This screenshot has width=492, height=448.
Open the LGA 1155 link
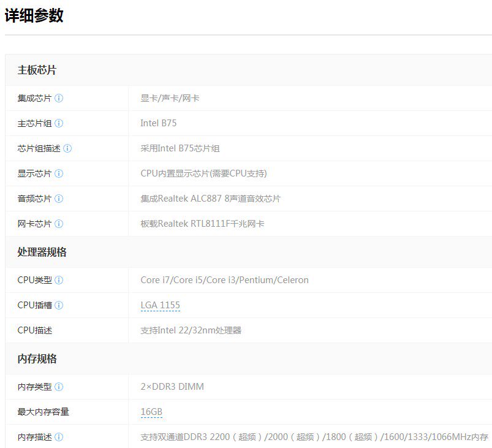coord(161,305)
